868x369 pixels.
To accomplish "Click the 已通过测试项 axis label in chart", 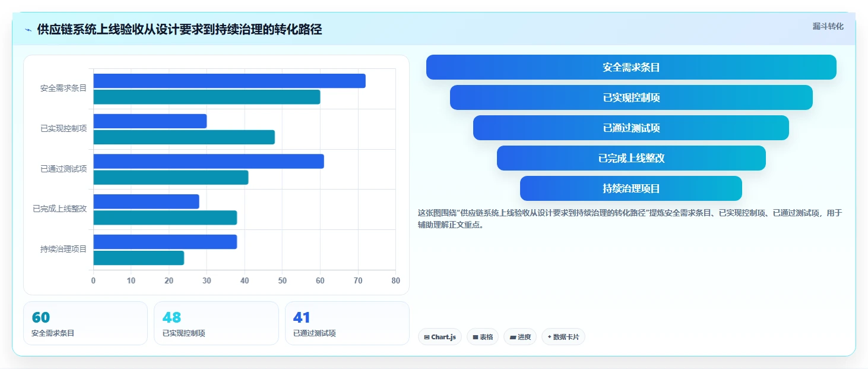I will (64, 169).
